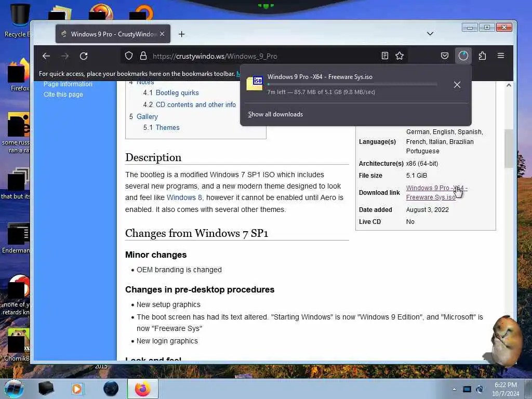Click the Description heading
532x399 pixels.
point(153,157)
